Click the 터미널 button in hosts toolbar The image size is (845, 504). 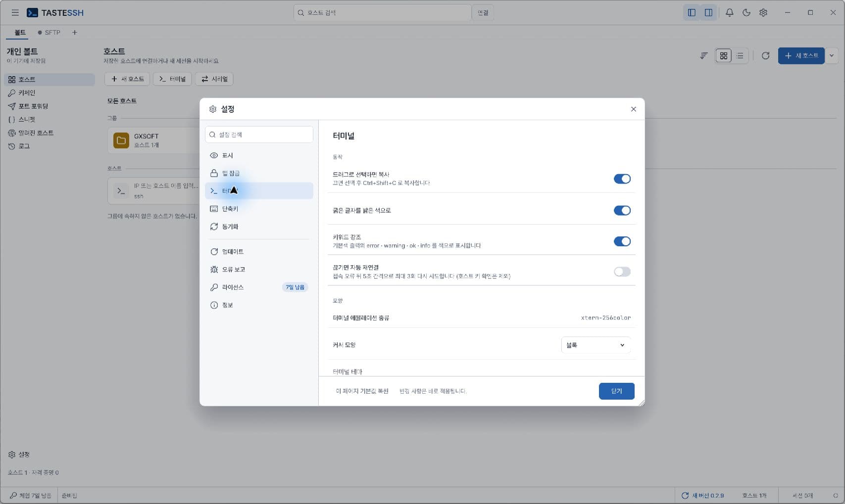(x=172, y=79)
